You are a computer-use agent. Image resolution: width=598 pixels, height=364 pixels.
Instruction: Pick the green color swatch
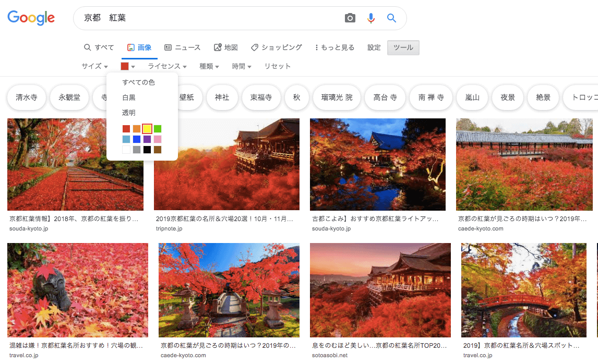158,129
